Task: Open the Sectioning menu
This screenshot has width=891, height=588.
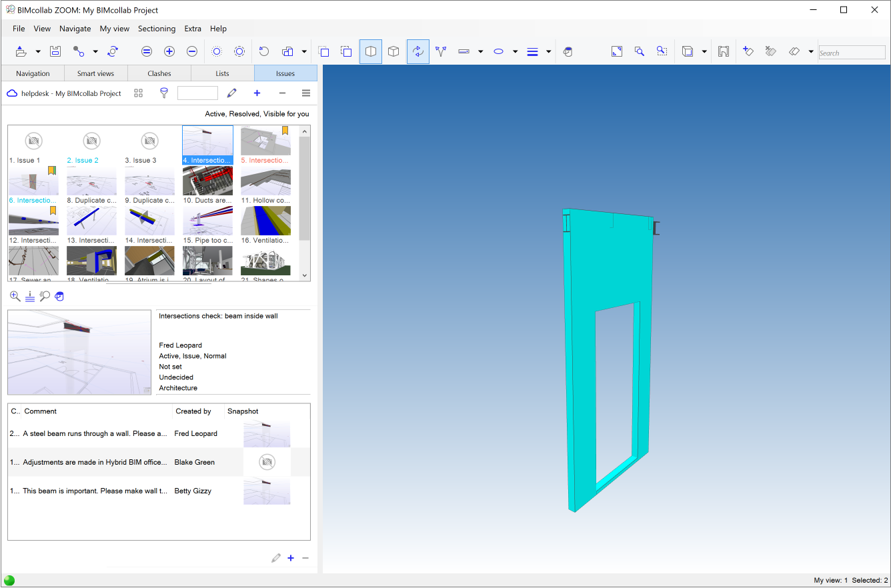Action: 157,29
